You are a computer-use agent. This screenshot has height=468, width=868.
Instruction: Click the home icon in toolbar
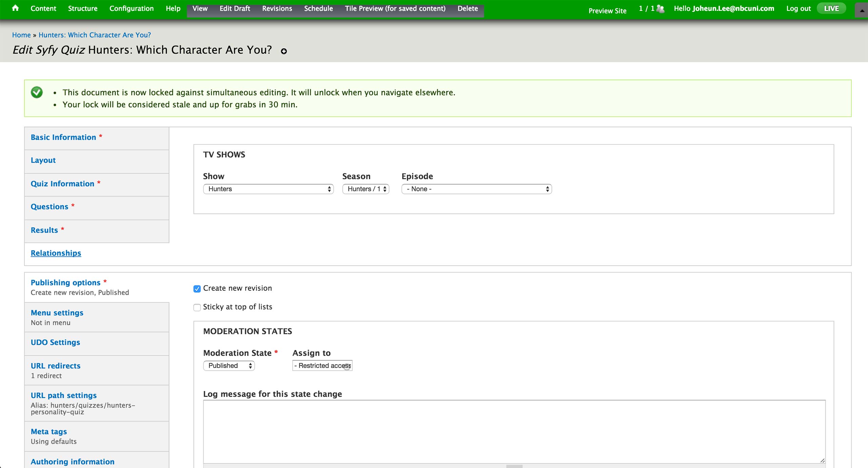(x=15, y=8)
